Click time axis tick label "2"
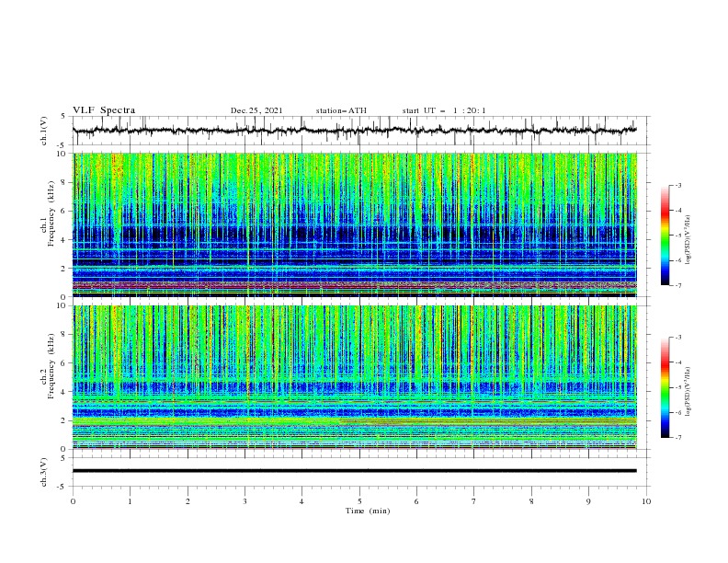728x563 pixels. pyautogui.click(x=188, y=501)
